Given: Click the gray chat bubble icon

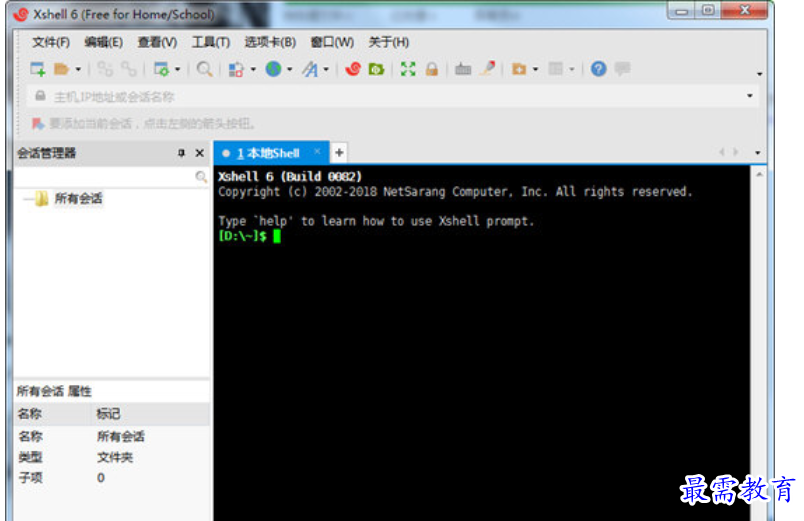Looking at the screenshot, I should click(x=622, y=68).
